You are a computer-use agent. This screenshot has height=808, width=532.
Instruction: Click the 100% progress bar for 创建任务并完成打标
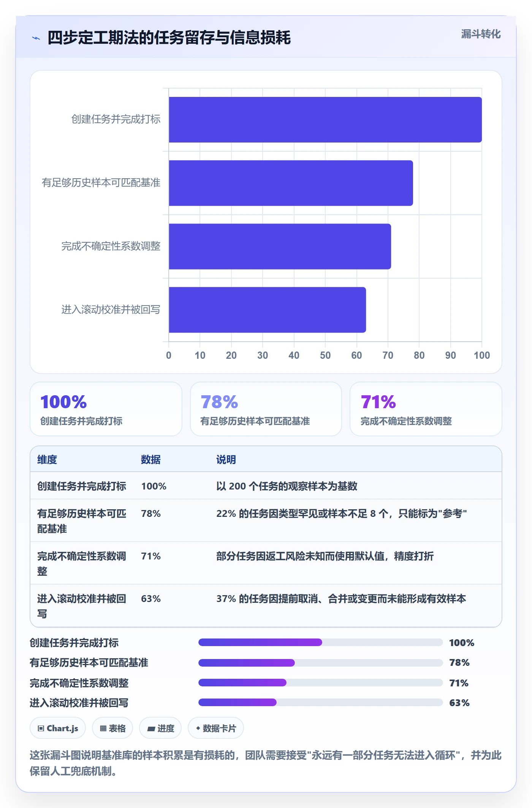tap(321, 642)
